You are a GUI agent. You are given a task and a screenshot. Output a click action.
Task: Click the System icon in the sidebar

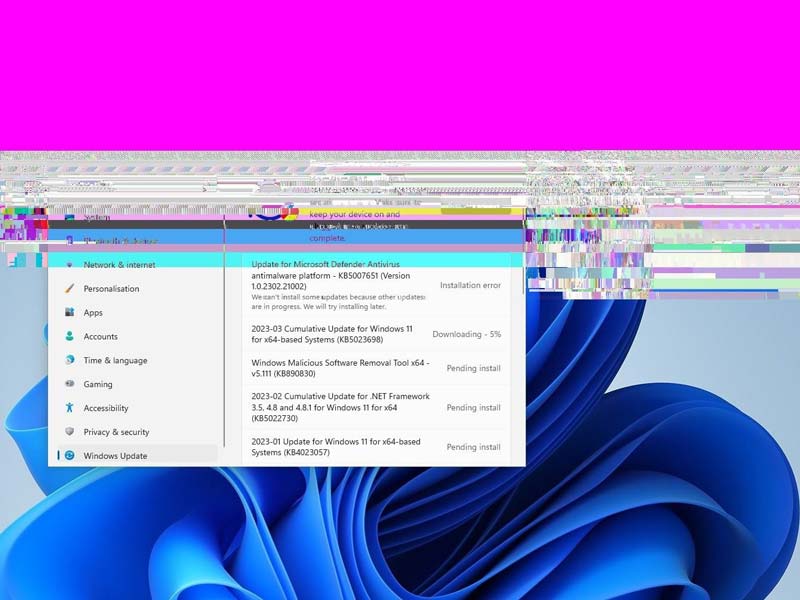pos(68,217)
